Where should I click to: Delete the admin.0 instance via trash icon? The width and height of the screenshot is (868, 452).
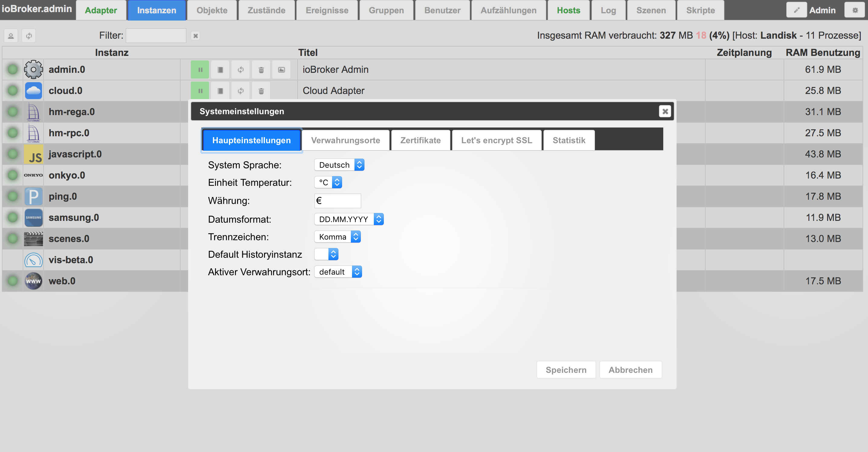261,70
